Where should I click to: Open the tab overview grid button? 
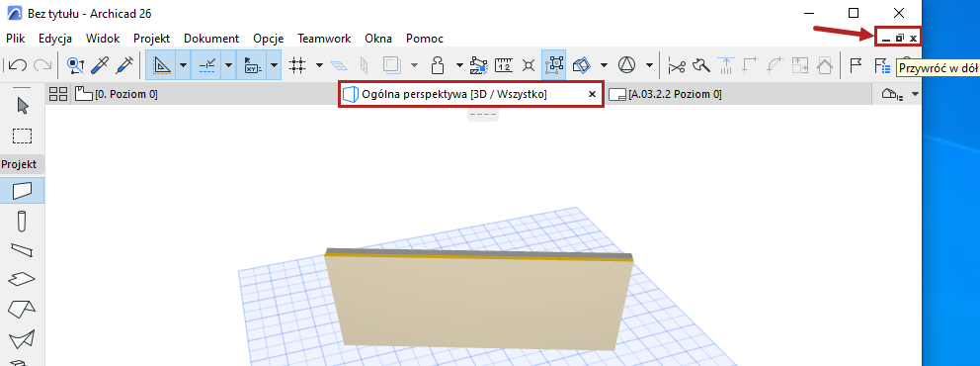coord(58,95)
